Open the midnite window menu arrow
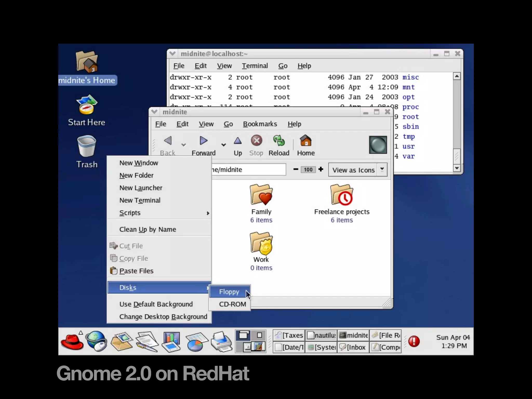The width and height of the screenshot is (532, 399). [154, 112]
